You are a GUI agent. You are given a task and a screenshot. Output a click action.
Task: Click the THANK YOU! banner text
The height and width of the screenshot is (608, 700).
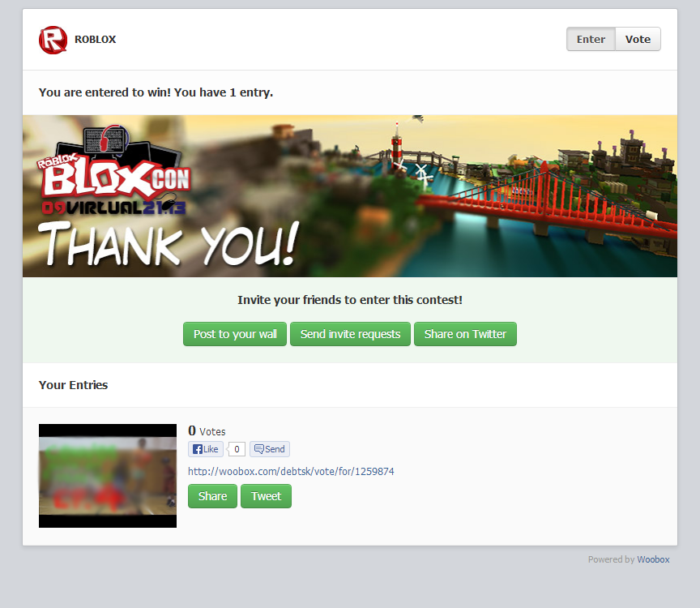pyautogui.click(x=169, y=243)
